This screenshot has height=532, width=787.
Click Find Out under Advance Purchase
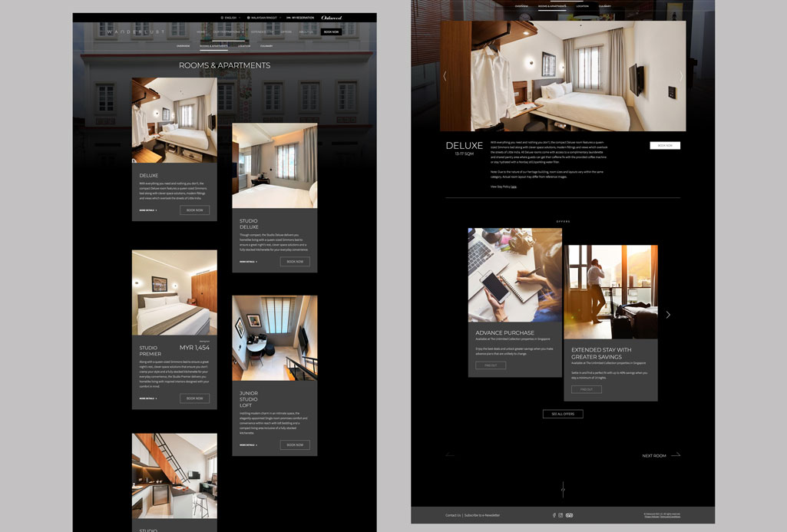(491, 365)
